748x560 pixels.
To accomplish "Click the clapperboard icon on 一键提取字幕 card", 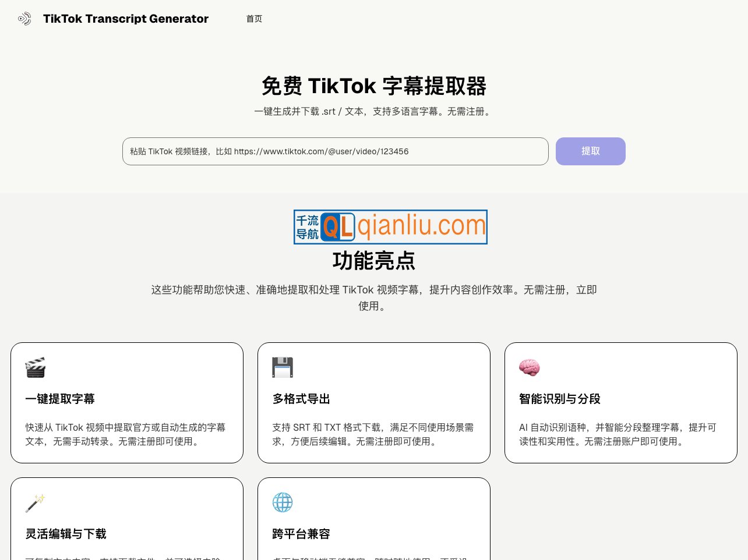I will point(35,367).
